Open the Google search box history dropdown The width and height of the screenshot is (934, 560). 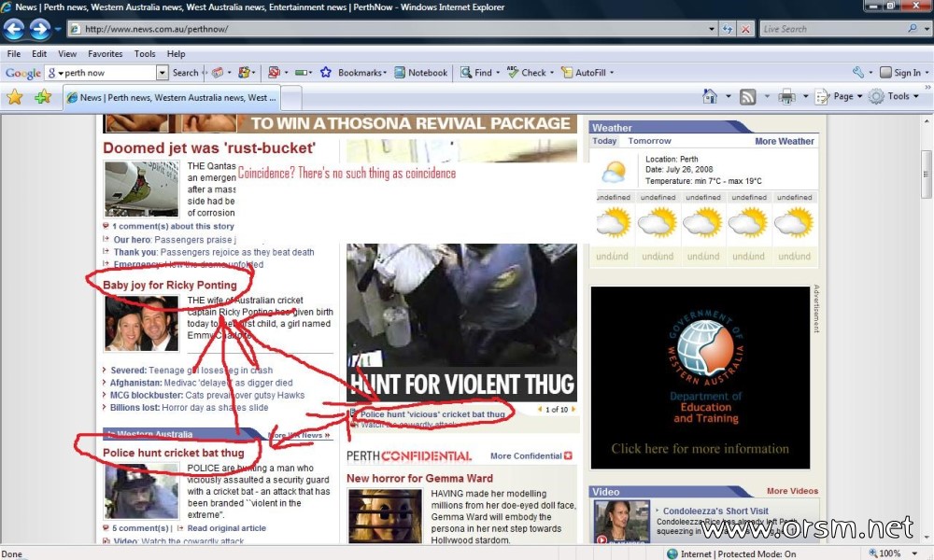pos(162,73)
